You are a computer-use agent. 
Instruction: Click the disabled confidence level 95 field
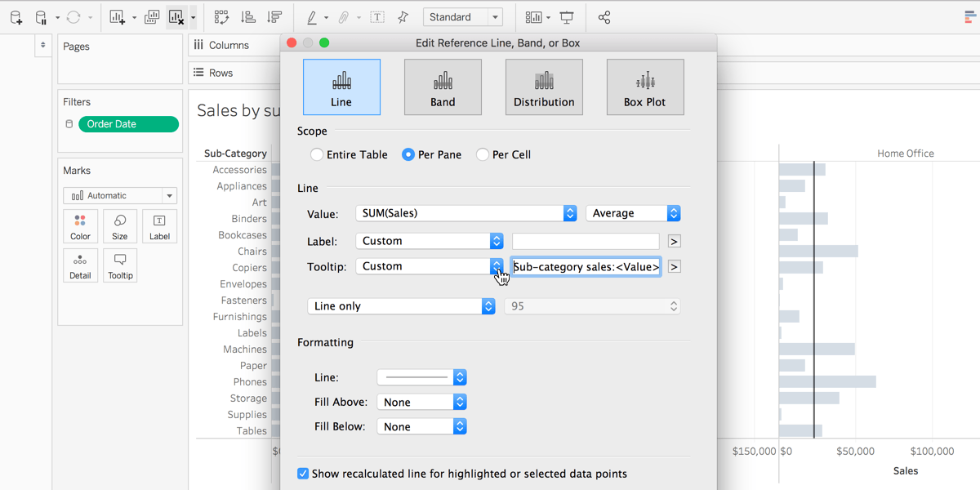[x=592, y=306]
